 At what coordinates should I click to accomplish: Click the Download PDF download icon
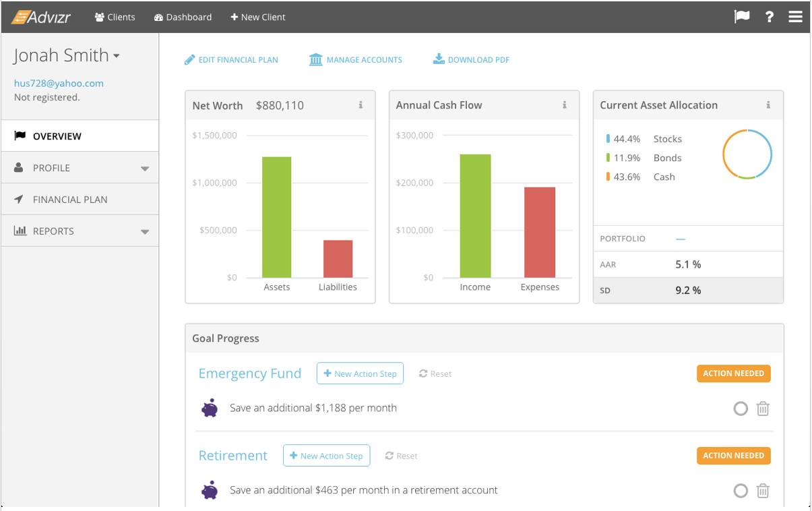(x=439, y=59)
